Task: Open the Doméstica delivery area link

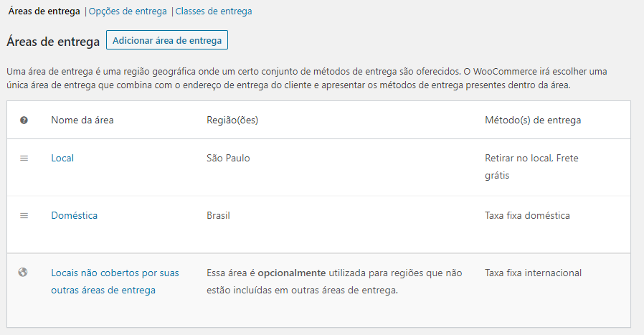Action: 75,215
